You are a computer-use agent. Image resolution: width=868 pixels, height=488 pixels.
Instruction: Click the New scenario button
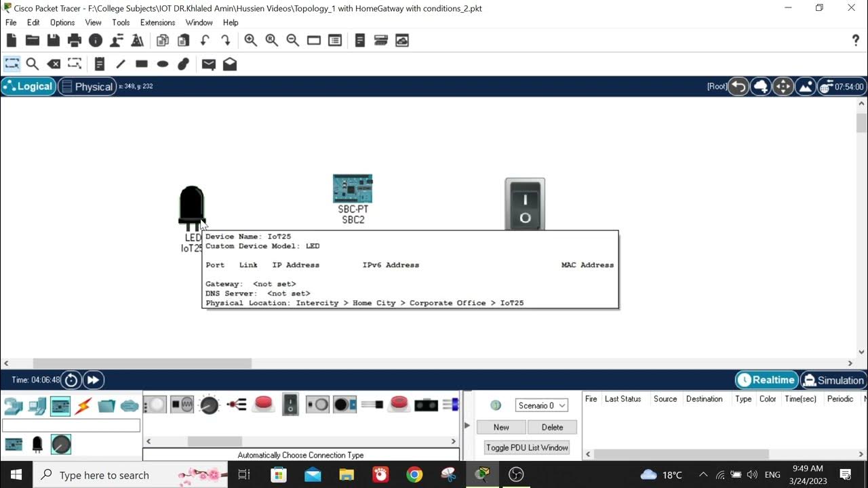501,427
